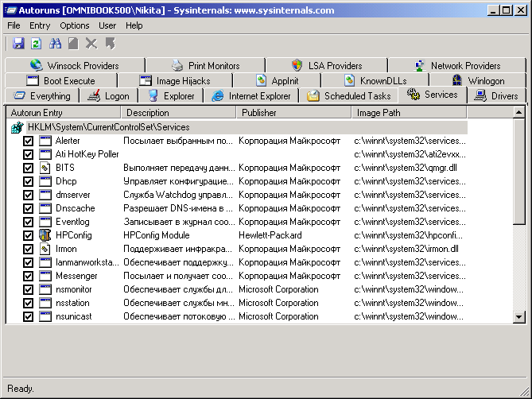532x399 pixels.
Task: Click the Jump To arrow icon
Action: click(110, 44)
